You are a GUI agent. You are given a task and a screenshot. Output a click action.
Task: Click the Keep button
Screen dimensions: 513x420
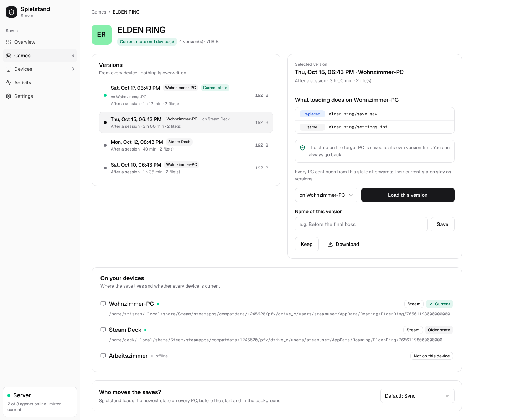click(307, 244)
